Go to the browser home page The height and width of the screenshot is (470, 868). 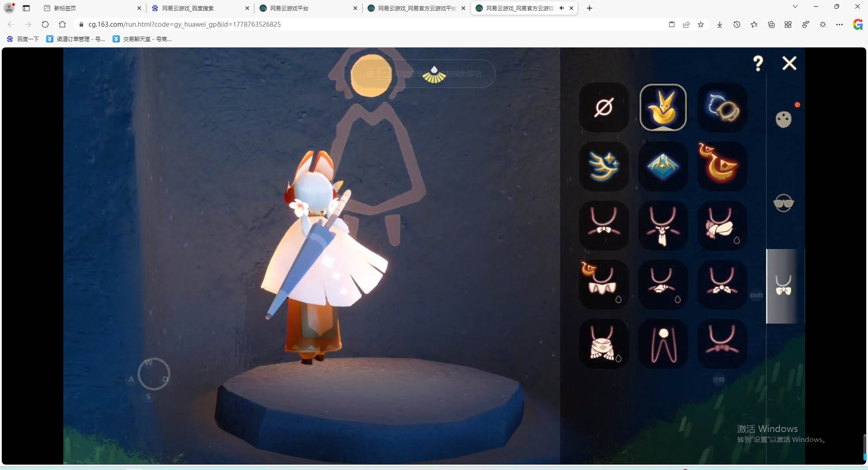(x=62, y=24)
